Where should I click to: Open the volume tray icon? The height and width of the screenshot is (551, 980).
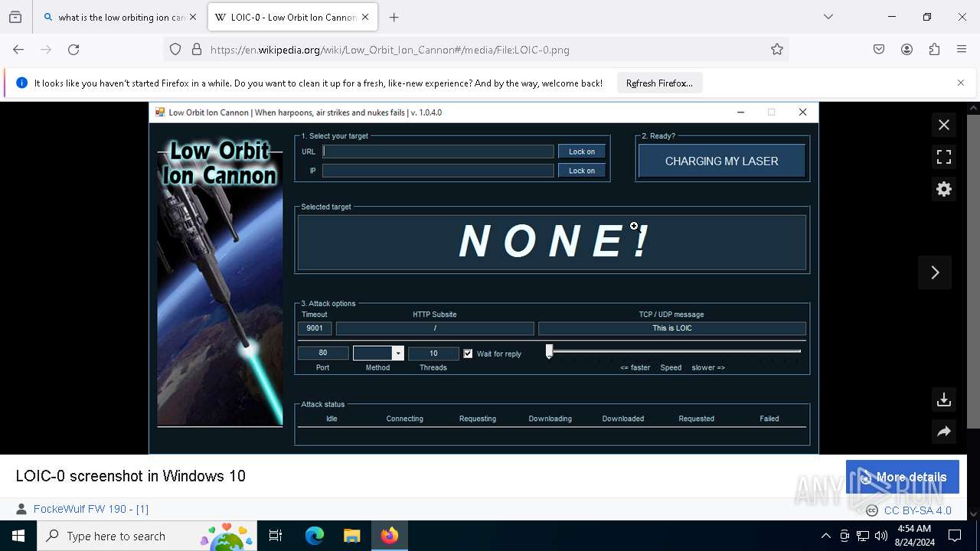tap(881, 536)
